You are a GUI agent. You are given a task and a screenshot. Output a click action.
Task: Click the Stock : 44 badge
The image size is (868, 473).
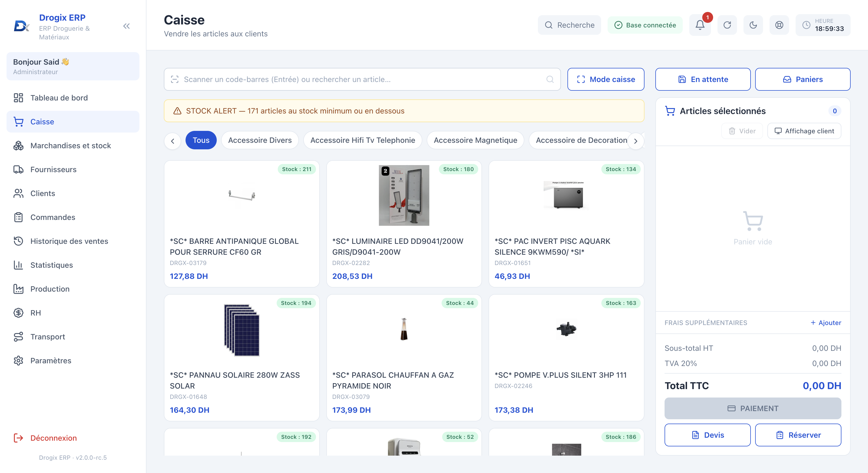point(459,303)
